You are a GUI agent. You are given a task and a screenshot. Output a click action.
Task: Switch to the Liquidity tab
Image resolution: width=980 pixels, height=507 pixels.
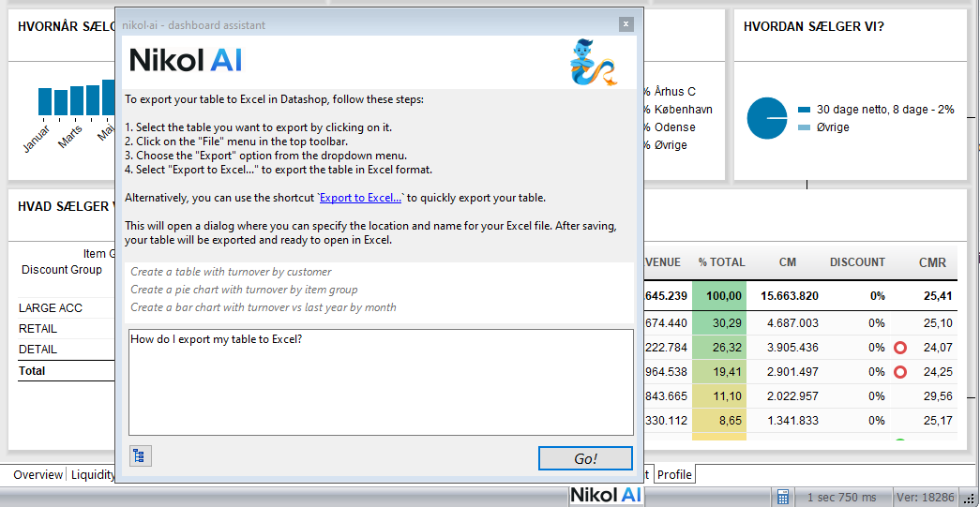click(x=93, y=474)
